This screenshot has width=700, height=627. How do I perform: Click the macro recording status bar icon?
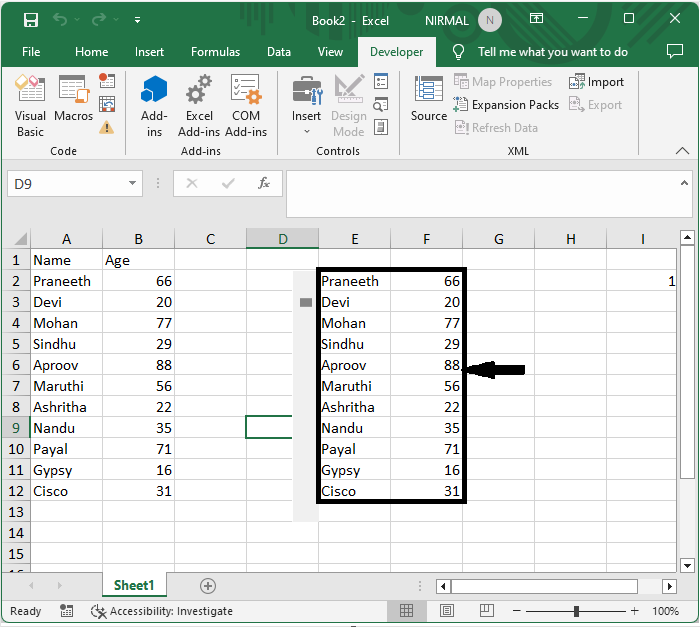(x=67, y=610)
